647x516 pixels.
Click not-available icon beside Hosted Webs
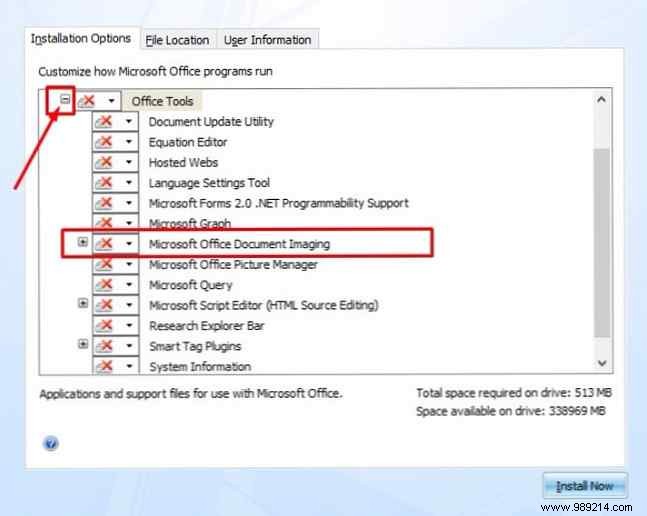click(x=104, y=162)
